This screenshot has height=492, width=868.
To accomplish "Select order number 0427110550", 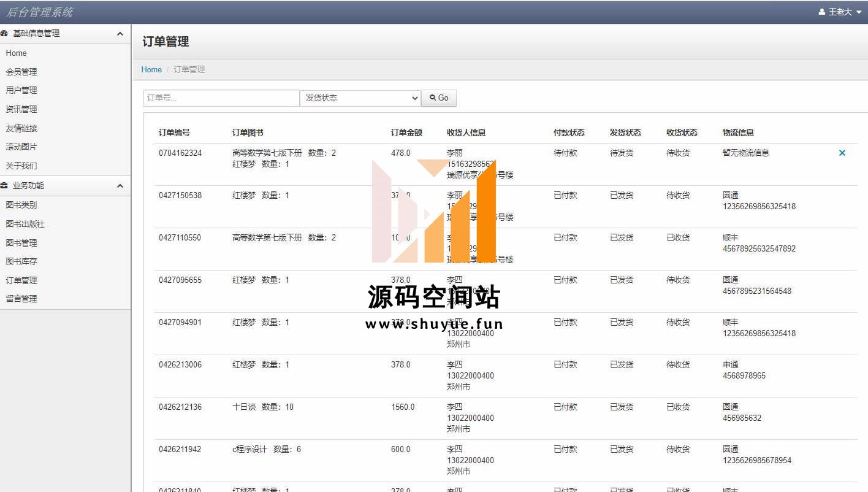I will [x=180, y=237].
